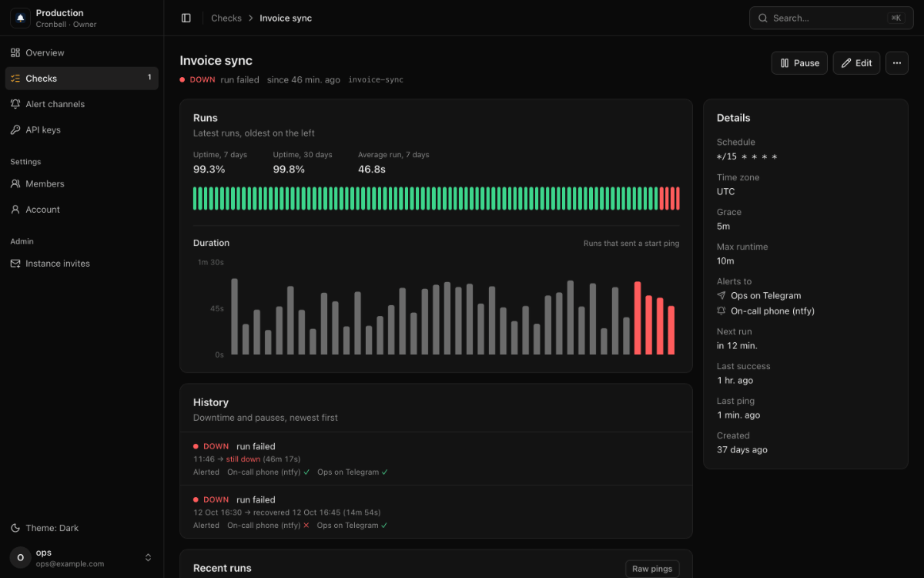Click the cron schedule */15 * * * *
This screenshot has width=924, height=578.
pos(747,156)
